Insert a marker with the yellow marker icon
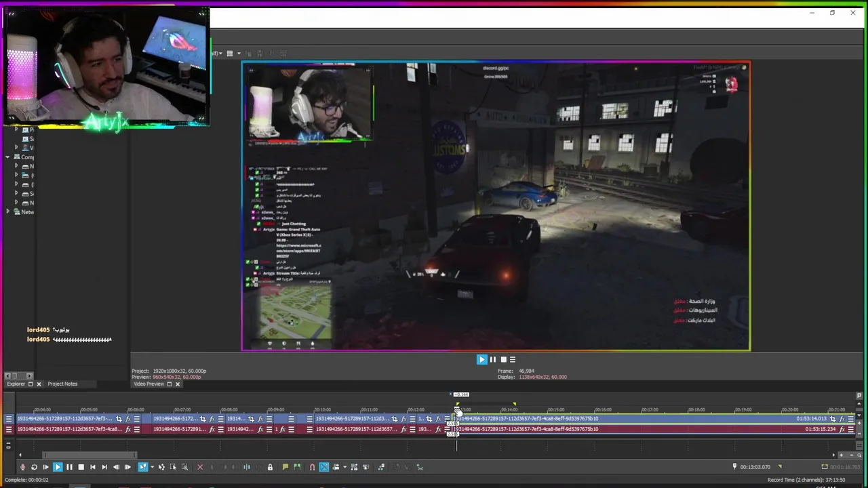Image resolution: width=868 pixels, height=488 pixels. pos(285,467)
